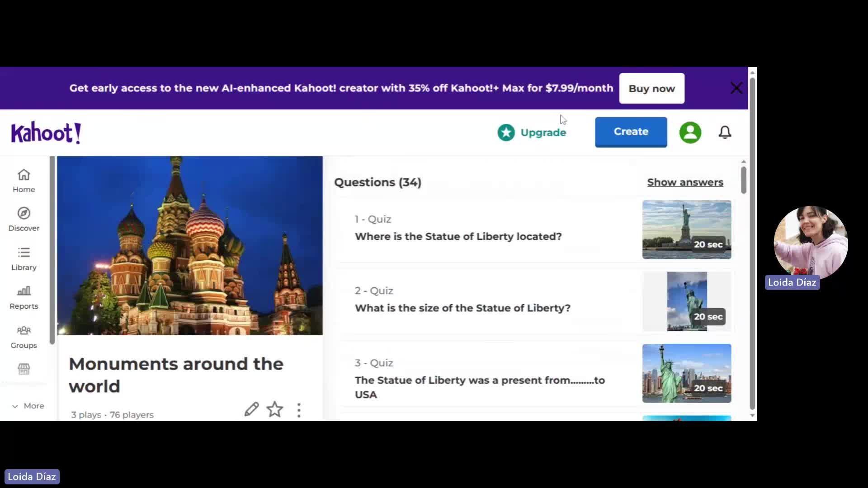
Task: Open the Groups people icon
Action: coord(24,337)
